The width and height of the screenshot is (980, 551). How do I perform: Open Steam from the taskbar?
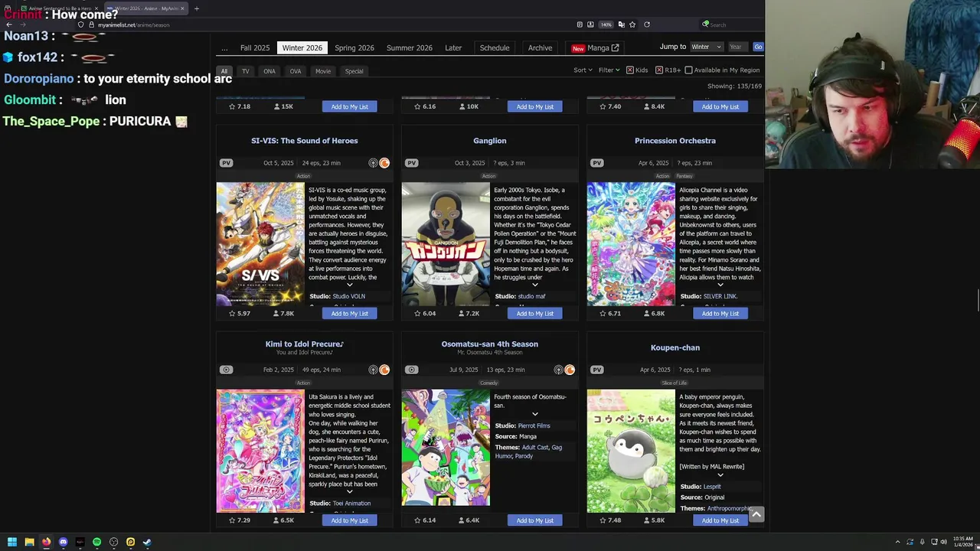click(147, 542)
